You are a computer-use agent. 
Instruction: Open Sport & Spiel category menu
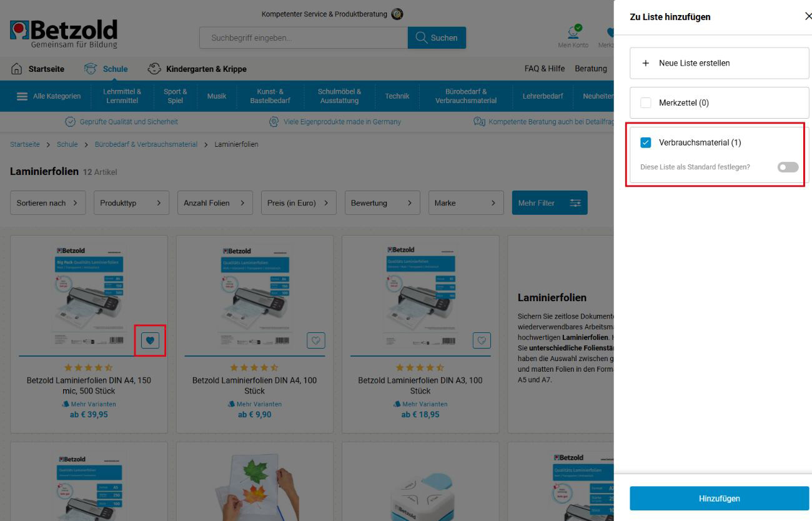coord(176,96)
